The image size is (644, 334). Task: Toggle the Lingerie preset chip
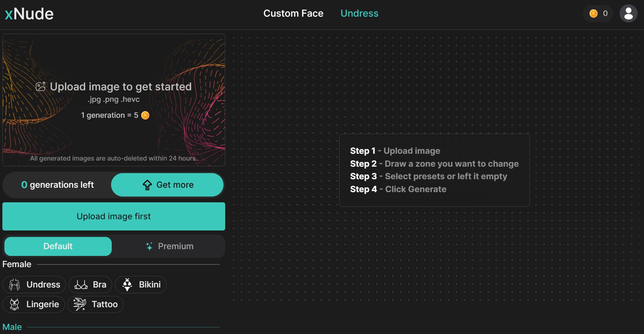click(x=34, y=304)
